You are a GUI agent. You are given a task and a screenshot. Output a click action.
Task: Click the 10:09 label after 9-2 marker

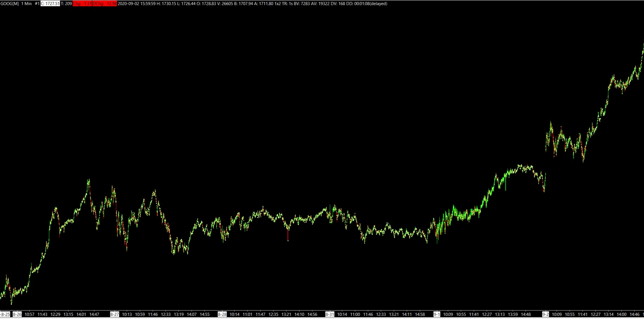(x=557, y=314)
